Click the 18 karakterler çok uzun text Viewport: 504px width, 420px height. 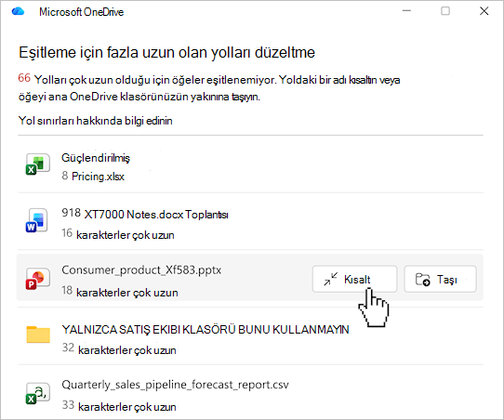120,292
